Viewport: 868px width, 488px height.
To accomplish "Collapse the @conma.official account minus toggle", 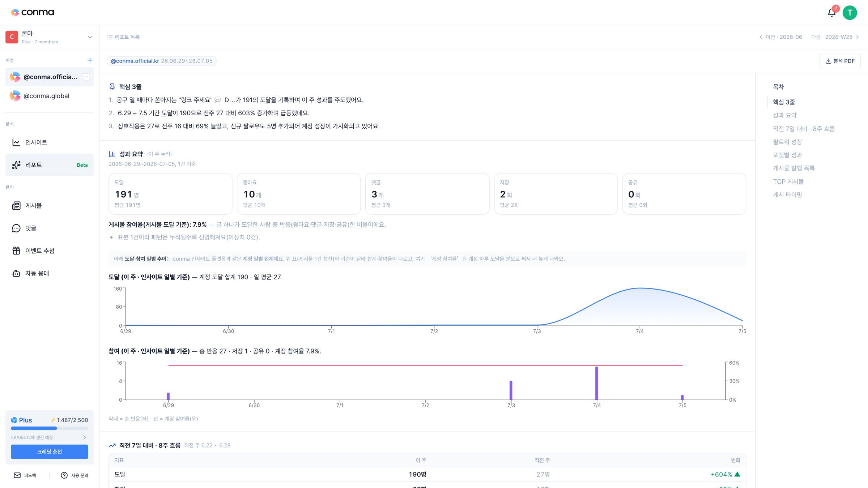I will pyautogui.click(x=86, y=77).
